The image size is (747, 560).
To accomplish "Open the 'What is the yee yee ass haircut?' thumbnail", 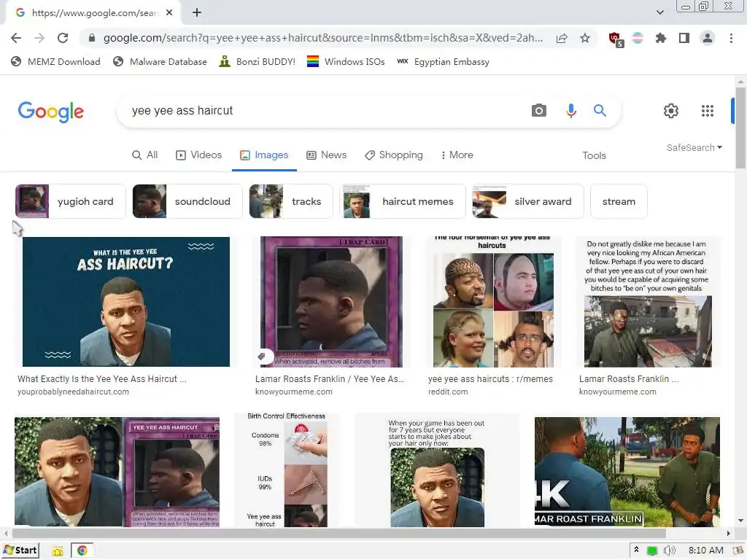I will point(125,301).
